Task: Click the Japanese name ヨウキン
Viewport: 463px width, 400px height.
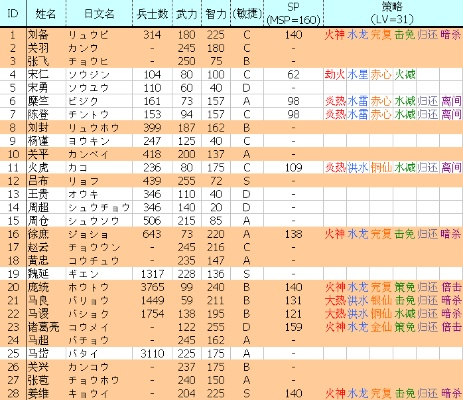Action: pos(88,141)
